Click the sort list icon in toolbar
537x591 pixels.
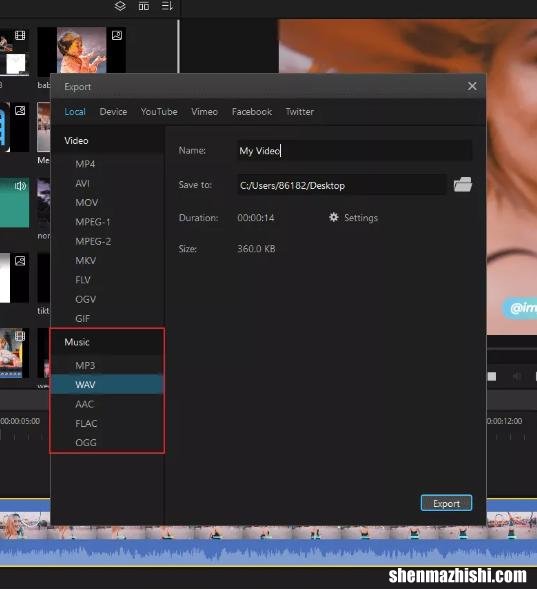[x=167, y=6]
